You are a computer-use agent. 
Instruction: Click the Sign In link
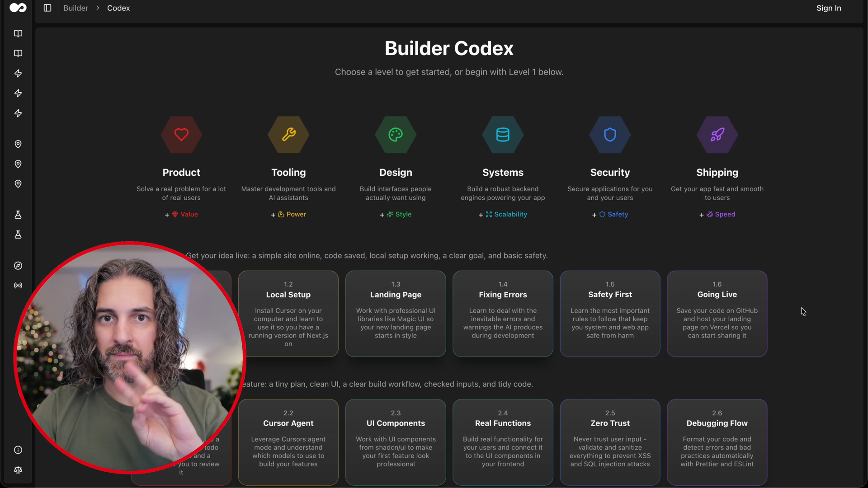(828, 8)
